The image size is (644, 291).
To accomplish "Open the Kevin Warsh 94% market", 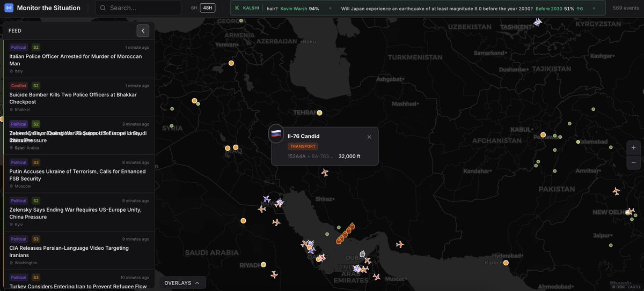I will tap(299, 9).
